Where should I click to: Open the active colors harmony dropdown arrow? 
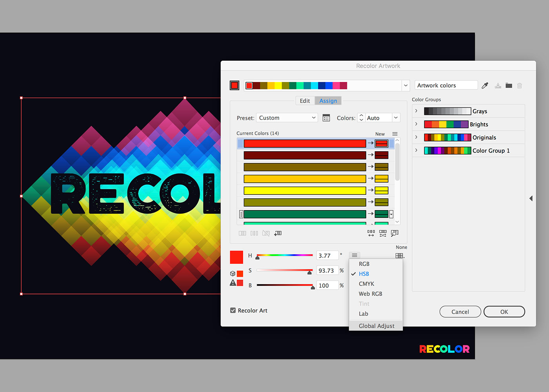(x=406, y=85)
